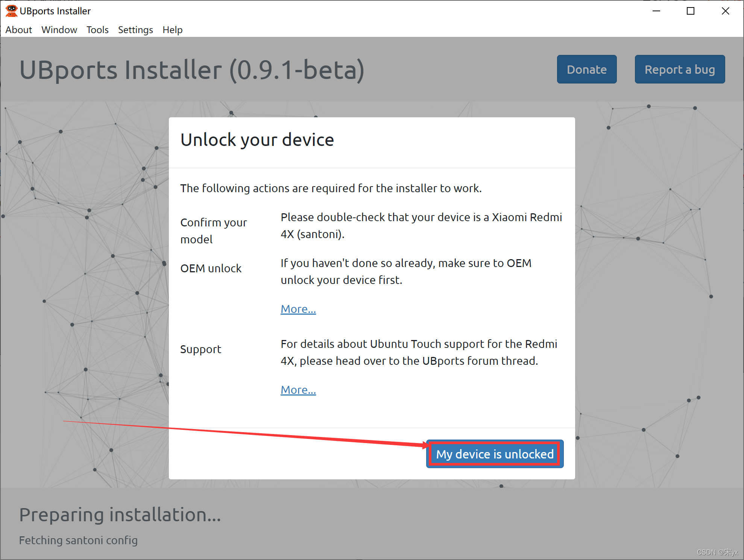The image size is (744, 560).
Task: Click the OEM unlock label
Action: tap(211, 268)
